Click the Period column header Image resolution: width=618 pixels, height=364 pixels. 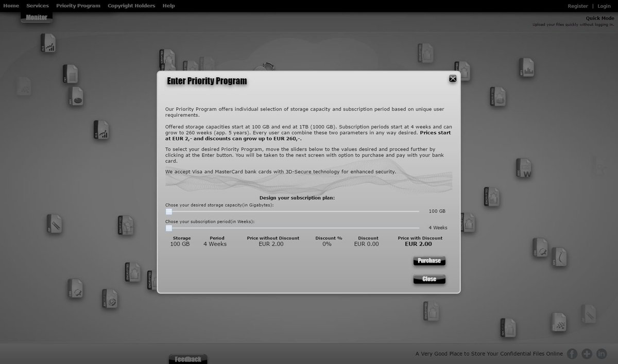[217, 238]
